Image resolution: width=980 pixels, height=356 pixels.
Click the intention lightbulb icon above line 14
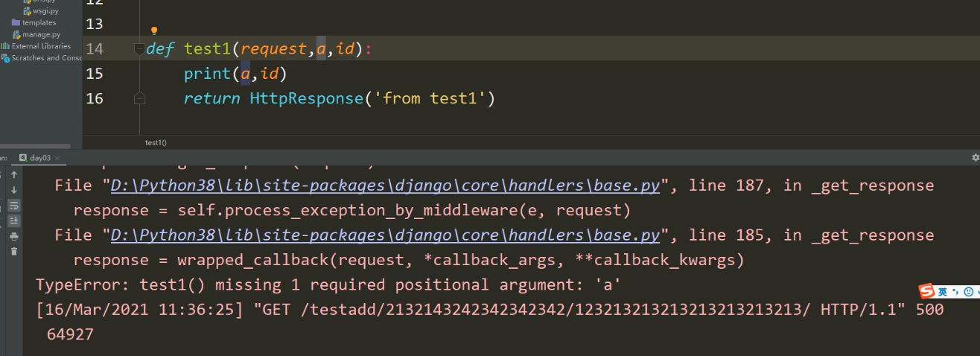point(154,31)
